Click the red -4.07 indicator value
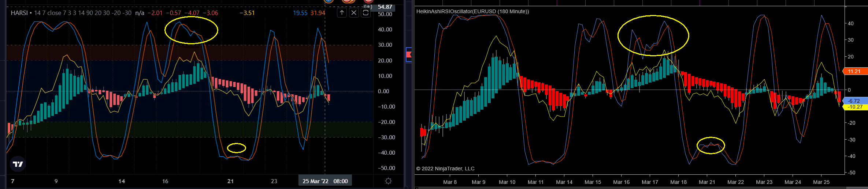868x189 pixels. 192,13
